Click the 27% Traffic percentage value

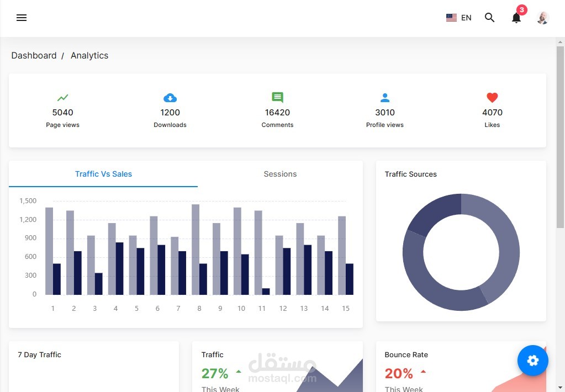click(215, 373)
